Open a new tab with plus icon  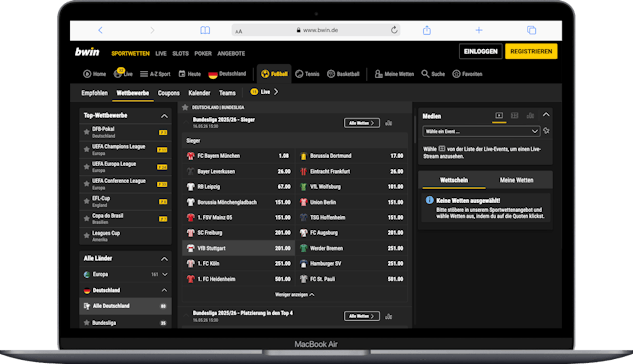click(479, 30)
